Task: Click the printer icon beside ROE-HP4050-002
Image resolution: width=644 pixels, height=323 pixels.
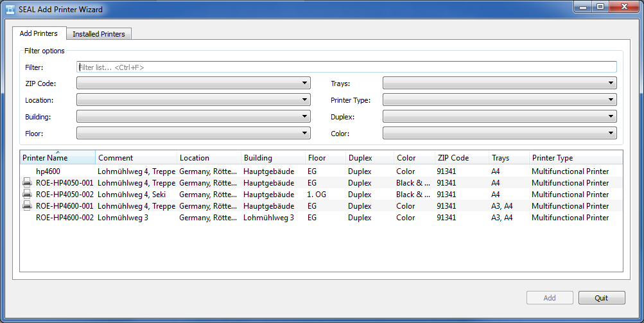Action: pyautogui.click(x=27, y=195)
